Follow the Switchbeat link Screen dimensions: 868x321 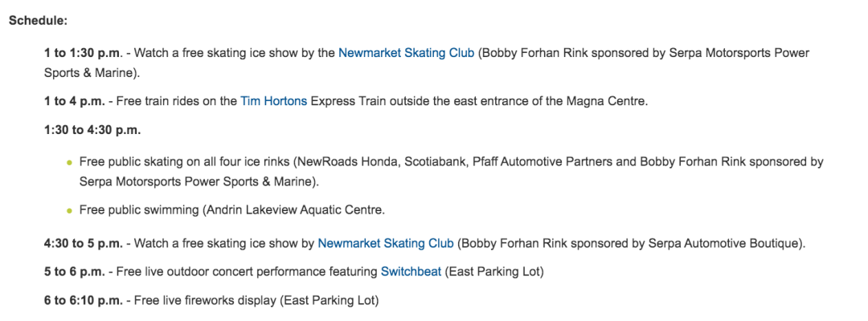[x=411, y=272]
